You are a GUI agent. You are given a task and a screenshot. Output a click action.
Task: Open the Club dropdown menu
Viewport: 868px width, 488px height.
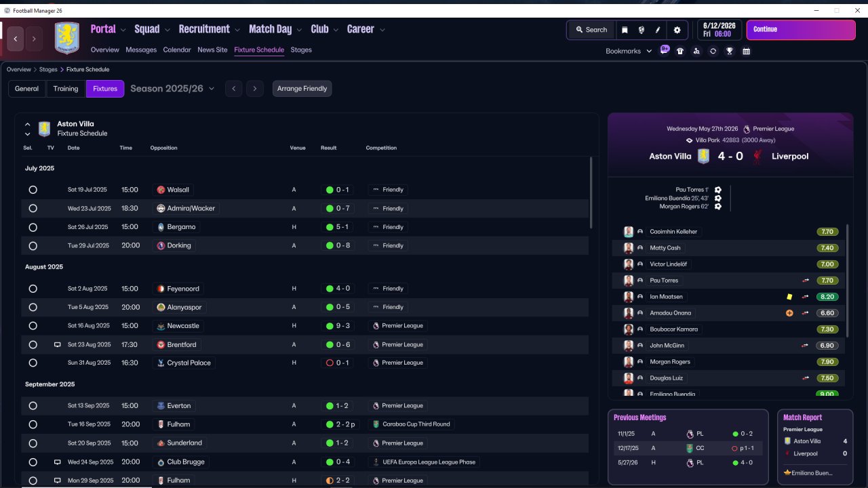pos(325,29)
